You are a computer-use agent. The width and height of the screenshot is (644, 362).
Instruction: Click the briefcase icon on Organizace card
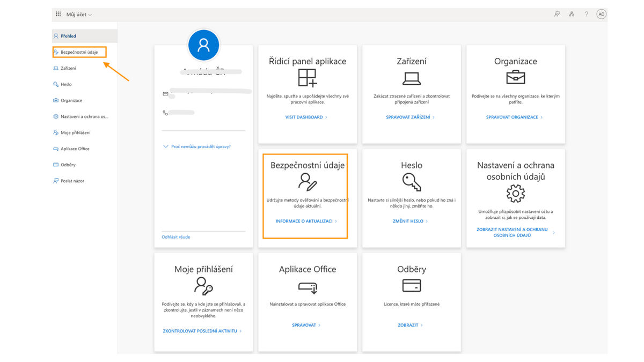tap(515, 78)
